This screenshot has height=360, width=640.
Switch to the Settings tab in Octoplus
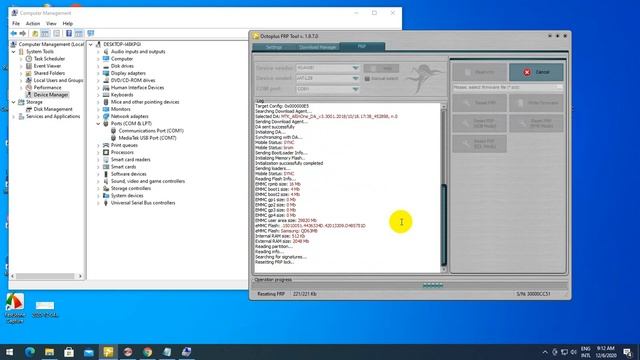point(274,47)
